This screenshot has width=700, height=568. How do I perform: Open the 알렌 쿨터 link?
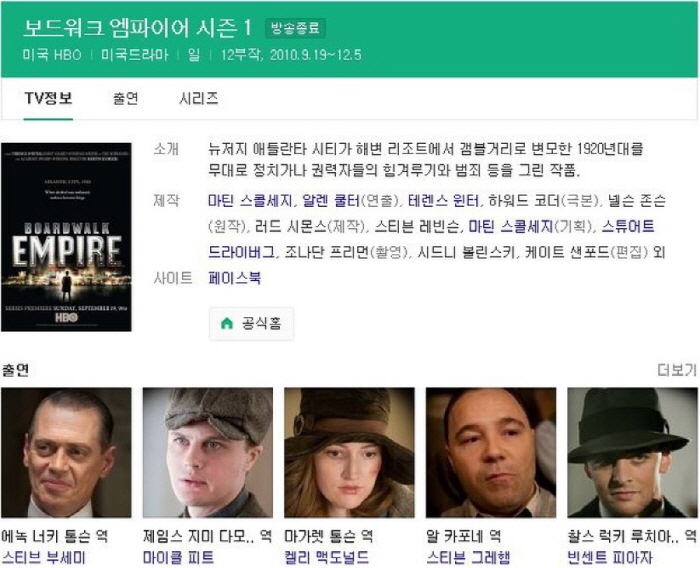(331, 201)
